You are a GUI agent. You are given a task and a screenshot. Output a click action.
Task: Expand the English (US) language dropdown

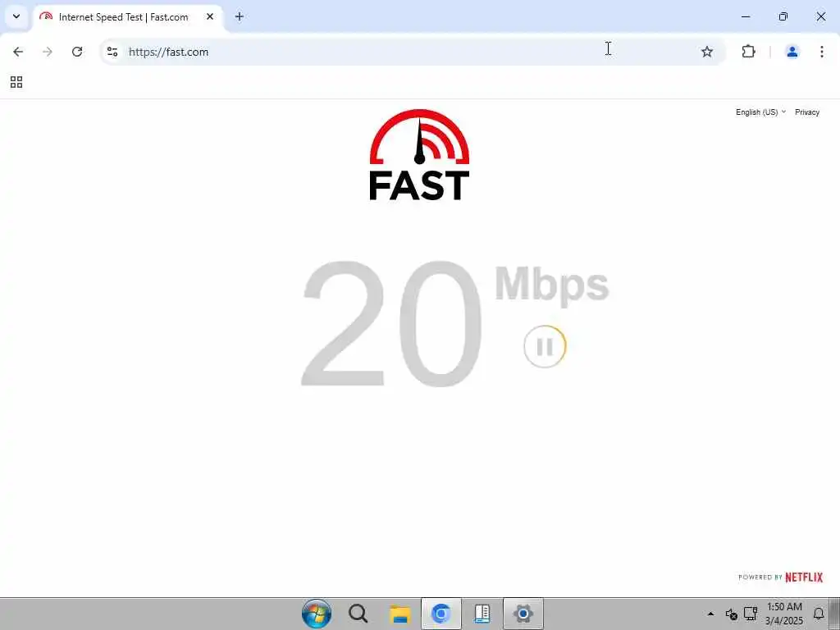click(x=760, y=112)
